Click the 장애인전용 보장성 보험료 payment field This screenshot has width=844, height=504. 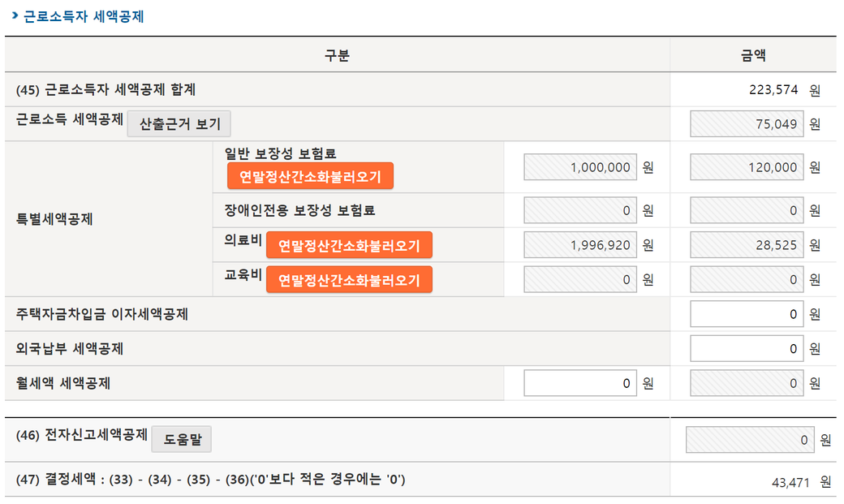click(580, 210)
